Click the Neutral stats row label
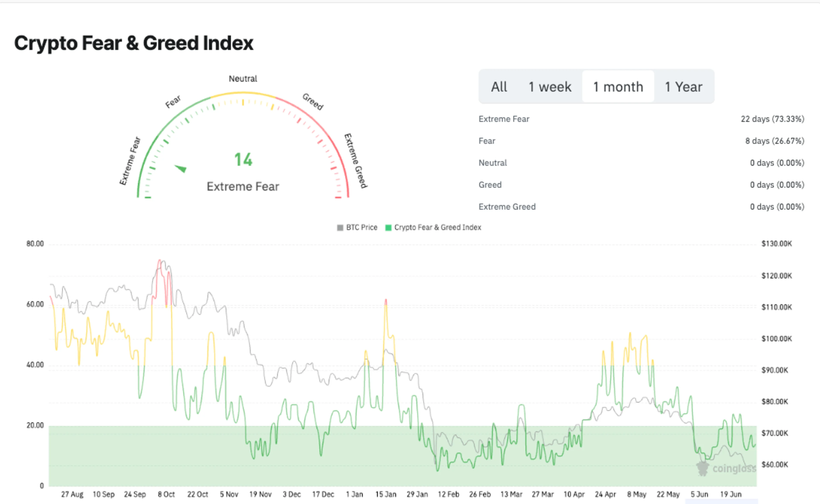Screen dimensions: 820x504 click(492, 163)
